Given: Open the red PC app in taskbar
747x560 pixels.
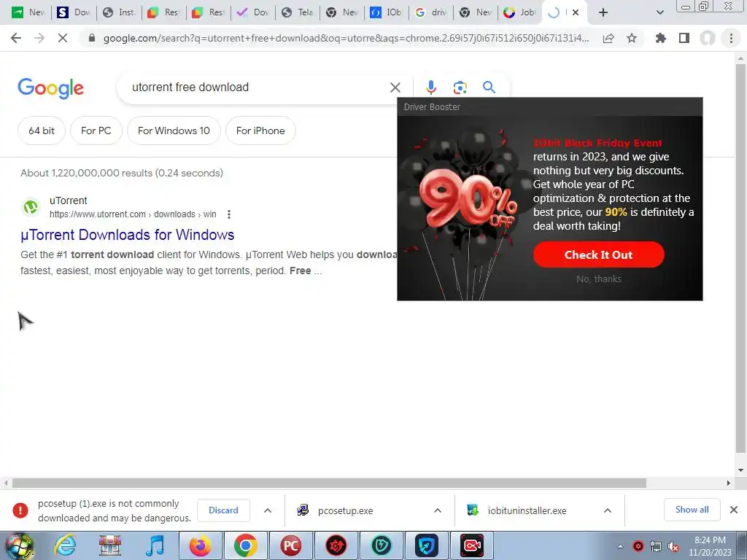Looking at the screenshot, I should pos(290,545).
